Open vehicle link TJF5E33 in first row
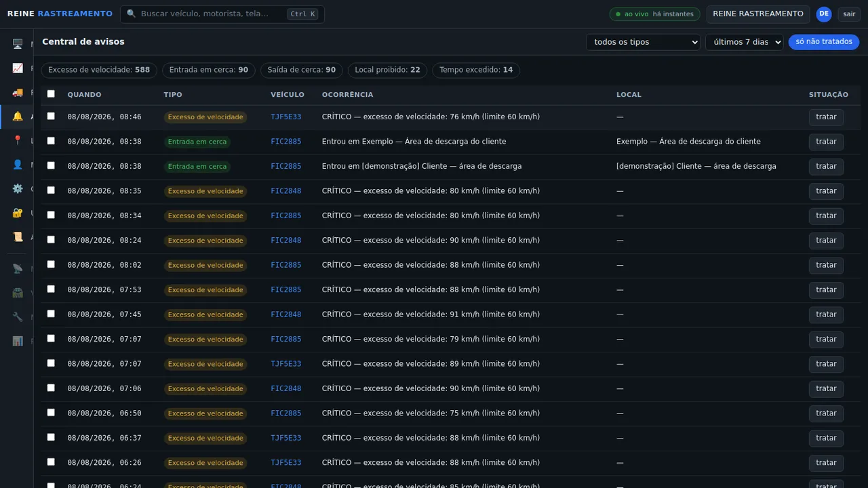The height and width of the screenshot is (488, 868). pyautogui.click(x=286, y=117)
